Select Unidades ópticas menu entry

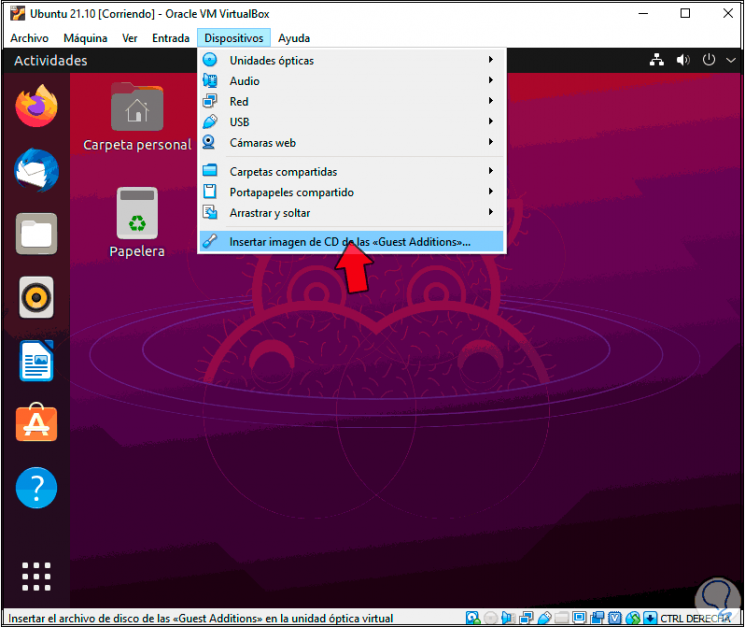click(352, 60)
